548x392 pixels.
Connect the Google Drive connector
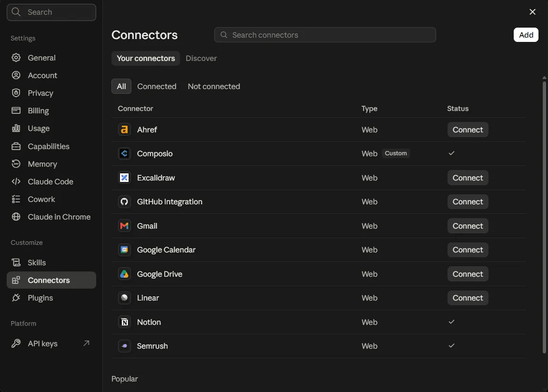tap(468, 274)
